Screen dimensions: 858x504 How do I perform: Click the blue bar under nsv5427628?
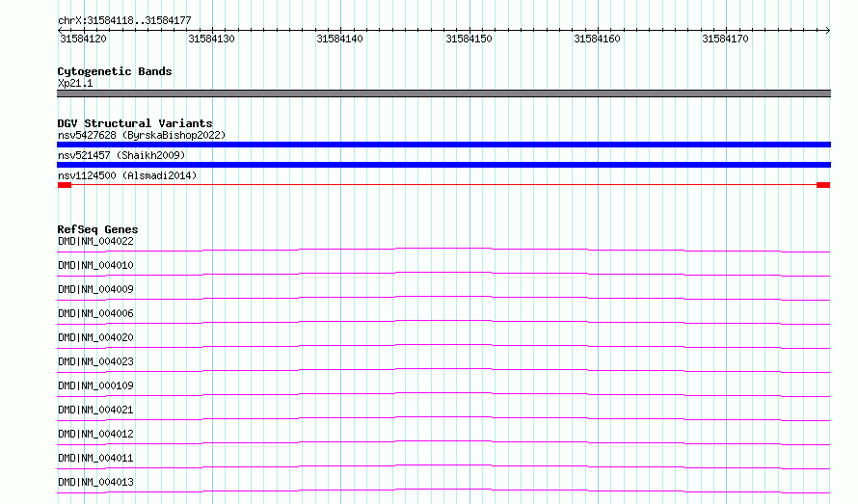[443, 145]
